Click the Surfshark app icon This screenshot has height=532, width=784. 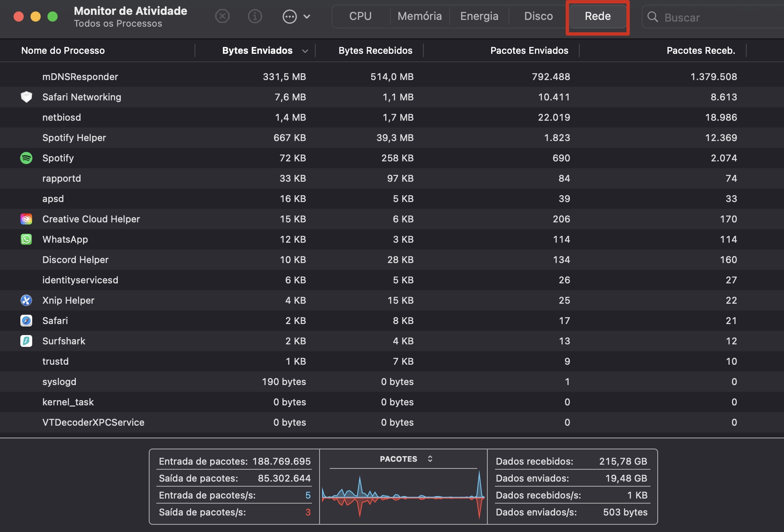[x=26, y=341]
